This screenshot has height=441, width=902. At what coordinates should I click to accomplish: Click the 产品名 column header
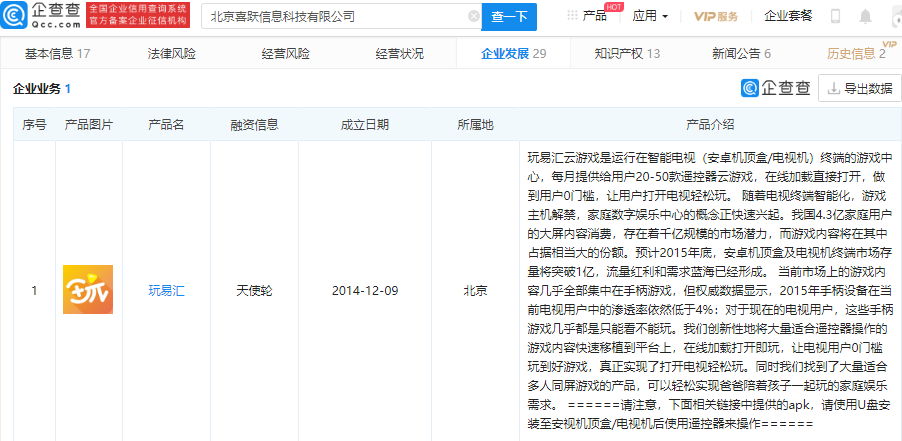166,124
